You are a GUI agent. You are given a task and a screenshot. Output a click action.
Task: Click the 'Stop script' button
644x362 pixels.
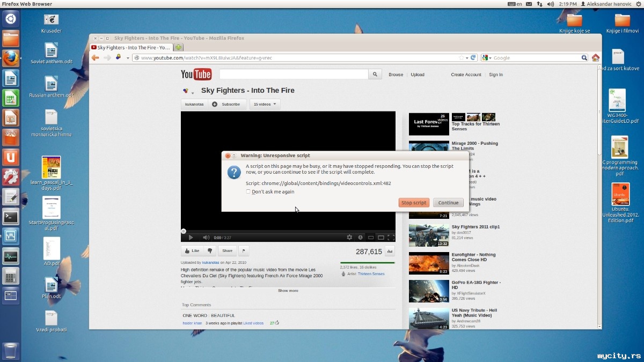[x=414, y=203]
